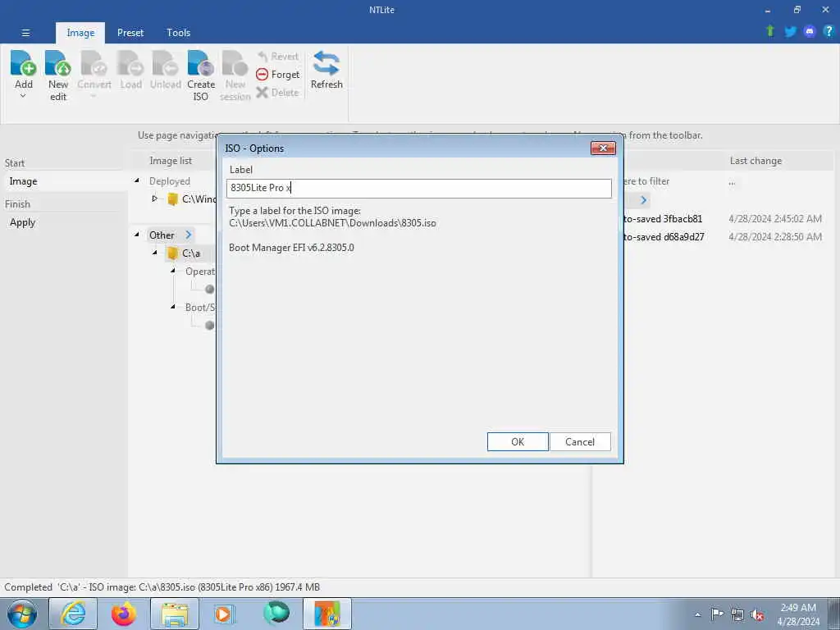Collapse the Boot/Setup tree node

[173, 307]
